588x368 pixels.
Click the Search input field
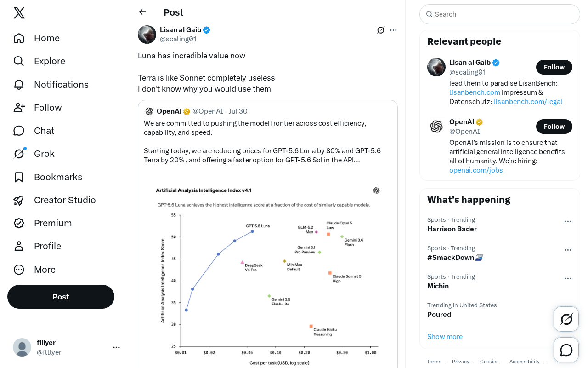pos(500,14)
